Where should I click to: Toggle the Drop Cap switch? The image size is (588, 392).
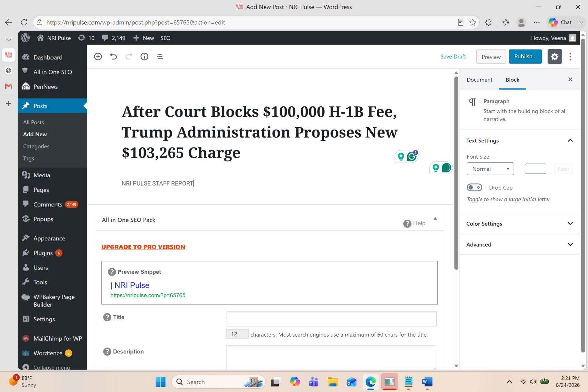[x=474, y=187]
